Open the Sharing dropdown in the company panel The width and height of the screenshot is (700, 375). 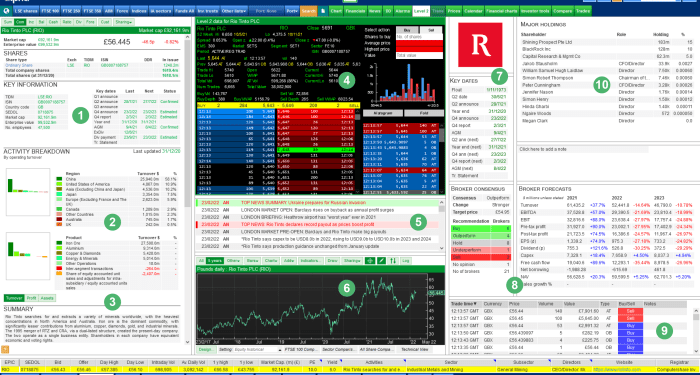[x=124, y=21]
